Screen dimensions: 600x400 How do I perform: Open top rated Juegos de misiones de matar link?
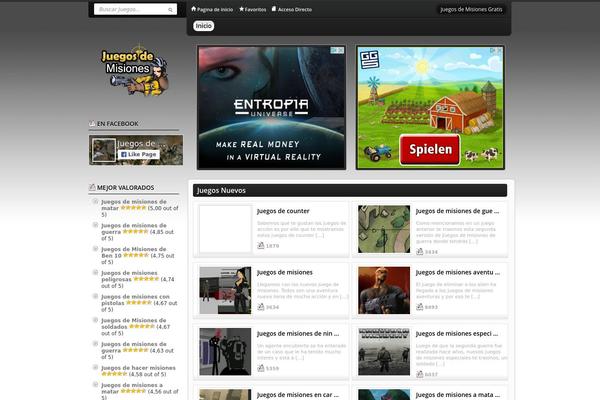[134, 205]
